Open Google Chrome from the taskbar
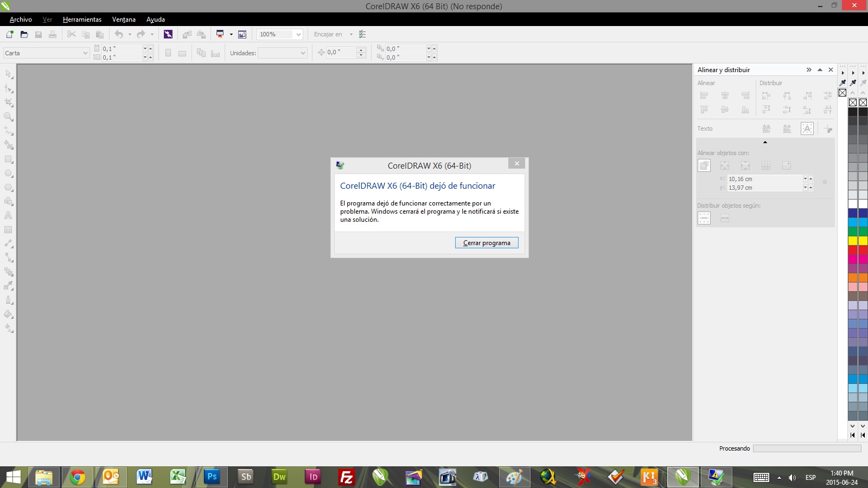 pyautogui.click(x=78, y=477)
